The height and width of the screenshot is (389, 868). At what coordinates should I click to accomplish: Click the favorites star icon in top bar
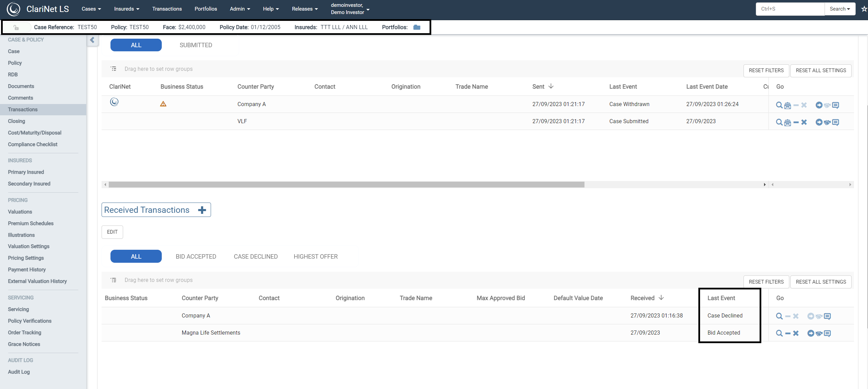pyautogui.click(x=864, y=9)
